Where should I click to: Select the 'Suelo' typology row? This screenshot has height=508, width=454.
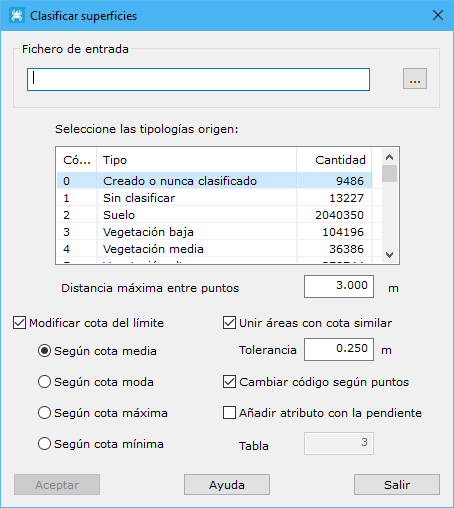pyautogui.click(x=215, y=215)
